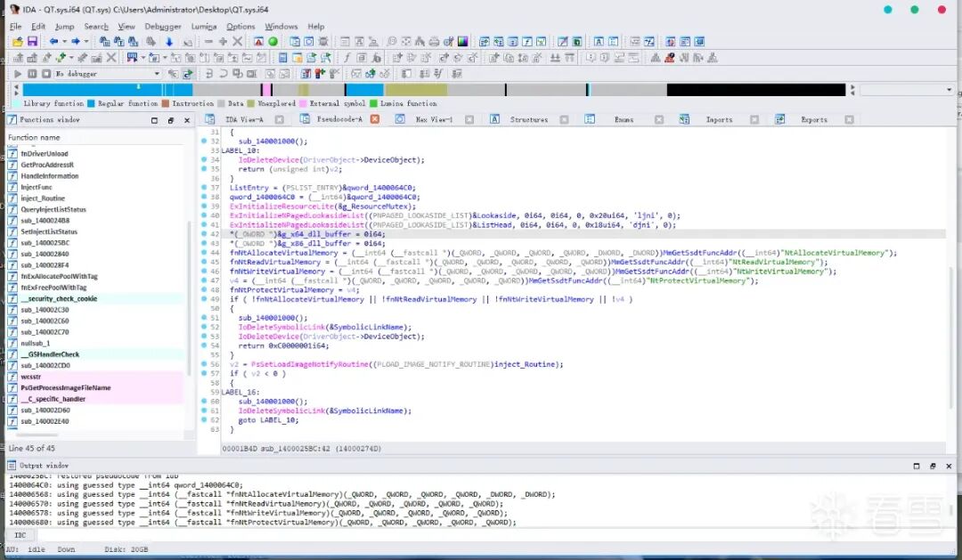Image resolution: width=962 pixels, height=560 pixels.
Task: Click the color palette square icon
Action: 462,42
